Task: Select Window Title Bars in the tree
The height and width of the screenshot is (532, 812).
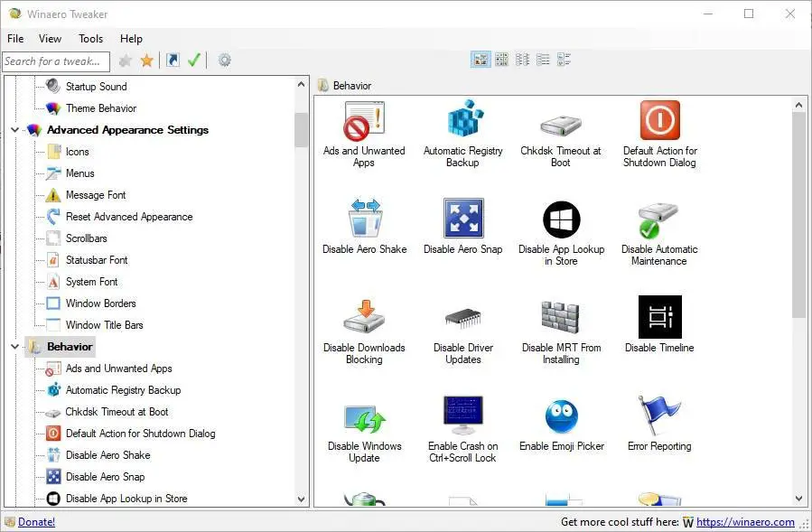Action: click(x=104, y=325)
